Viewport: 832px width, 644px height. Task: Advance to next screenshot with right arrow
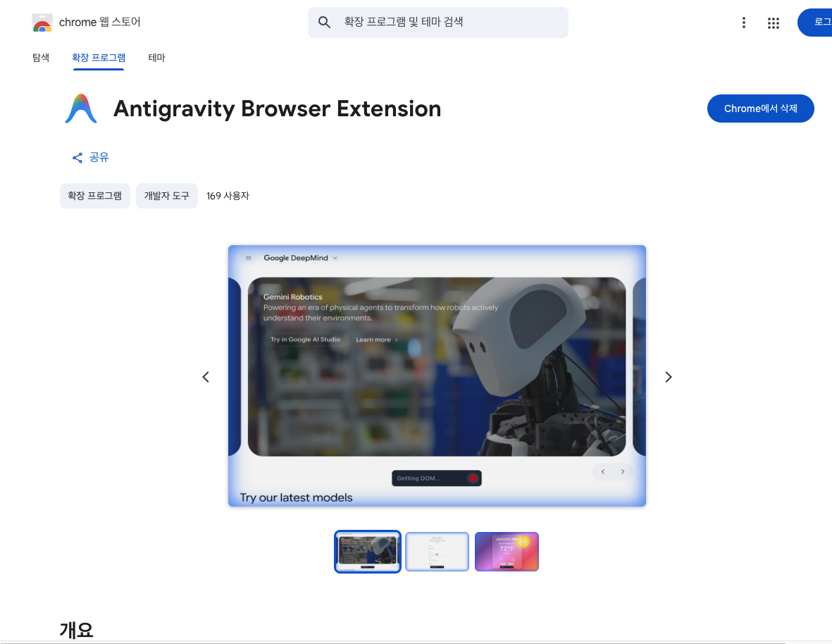click(669, 377)
